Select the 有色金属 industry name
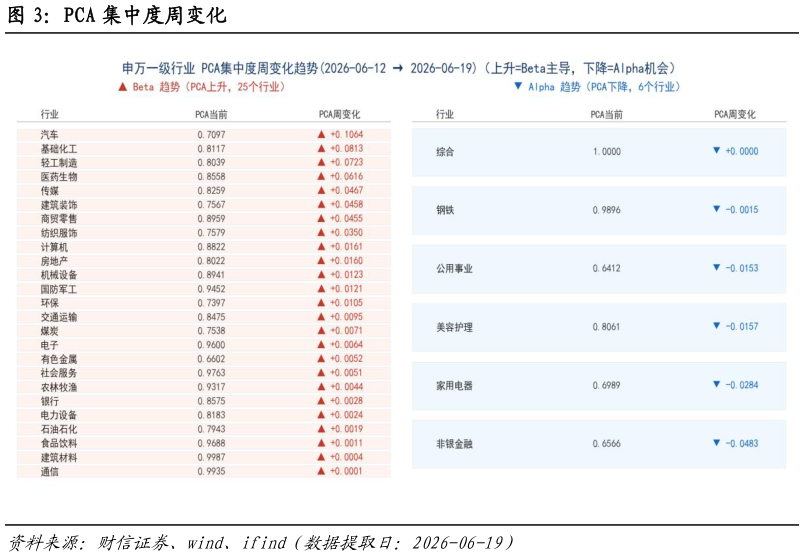Image resolution: width=804 pixels, height=557 pixels. pos(59,359)
